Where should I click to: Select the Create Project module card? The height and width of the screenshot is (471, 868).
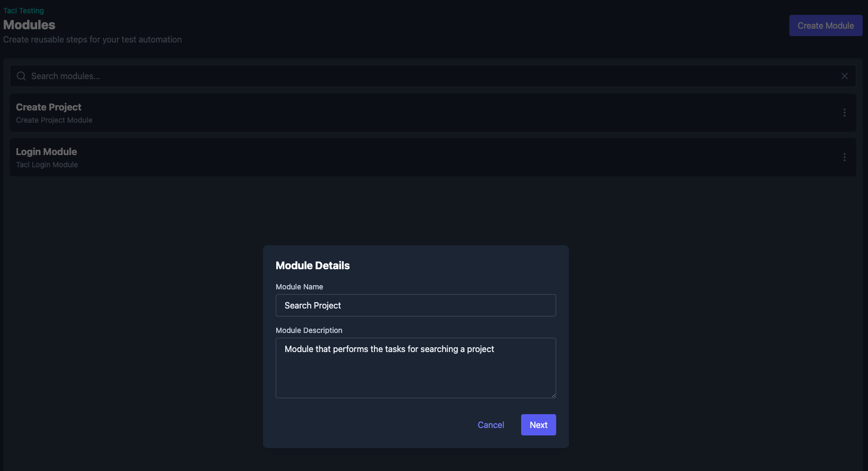[432, 113]
